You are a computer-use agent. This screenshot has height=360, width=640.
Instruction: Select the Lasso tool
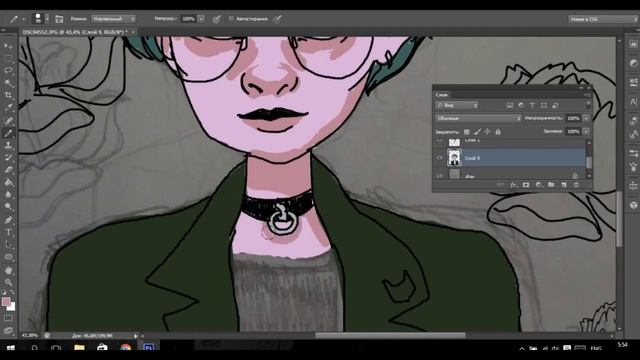(8, 71)
